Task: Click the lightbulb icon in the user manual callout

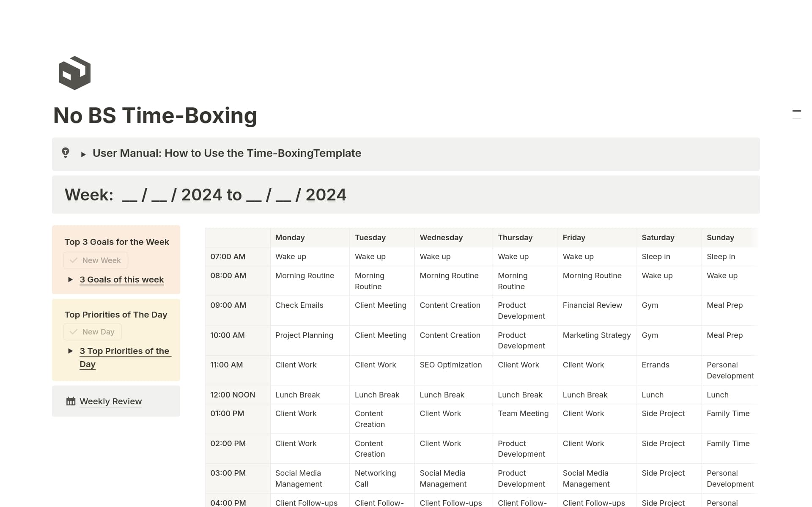Action: tap(66, 153)
